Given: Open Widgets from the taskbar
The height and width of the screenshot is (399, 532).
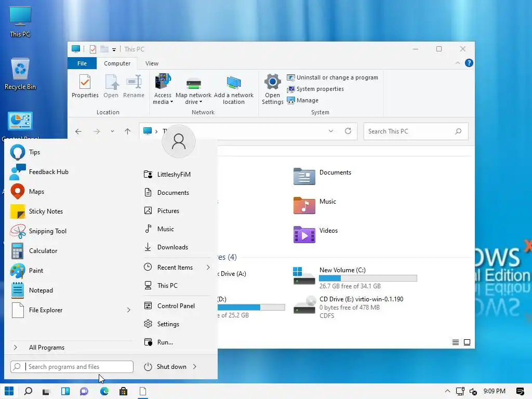Looking at the screenshot, I should click(65, 391).
